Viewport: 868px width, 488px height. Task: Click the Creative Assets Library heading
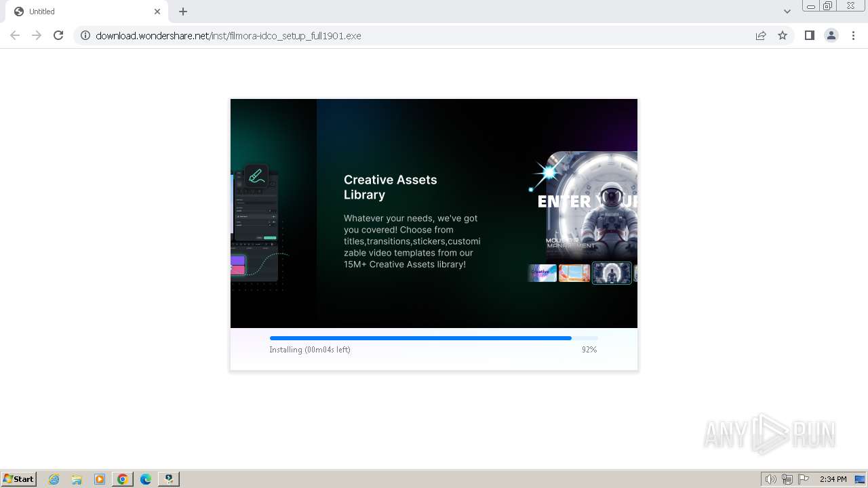tap(391, 187)
